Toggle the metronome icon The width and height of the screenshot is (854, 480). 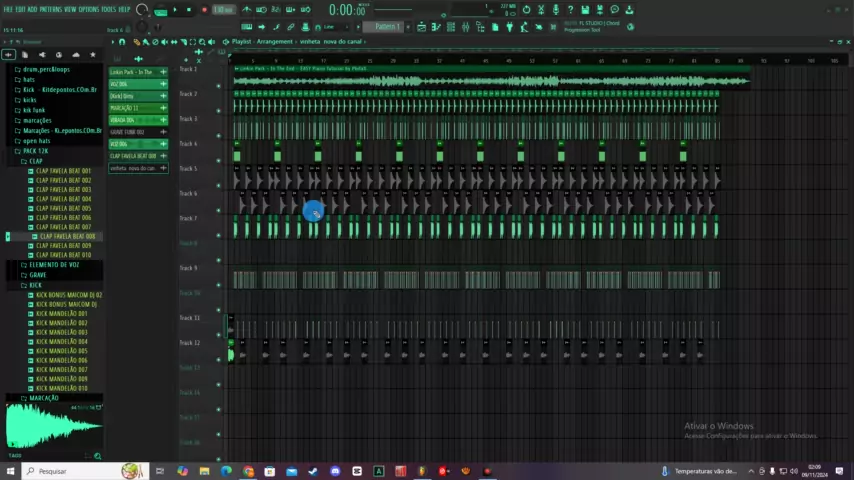(x=247, y=10)
